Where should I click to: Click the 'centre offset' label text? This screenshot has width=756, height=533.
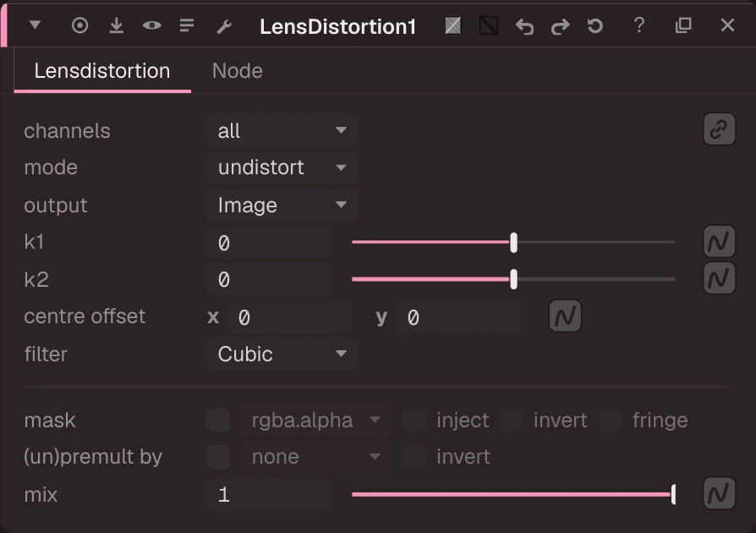point(85,316)
